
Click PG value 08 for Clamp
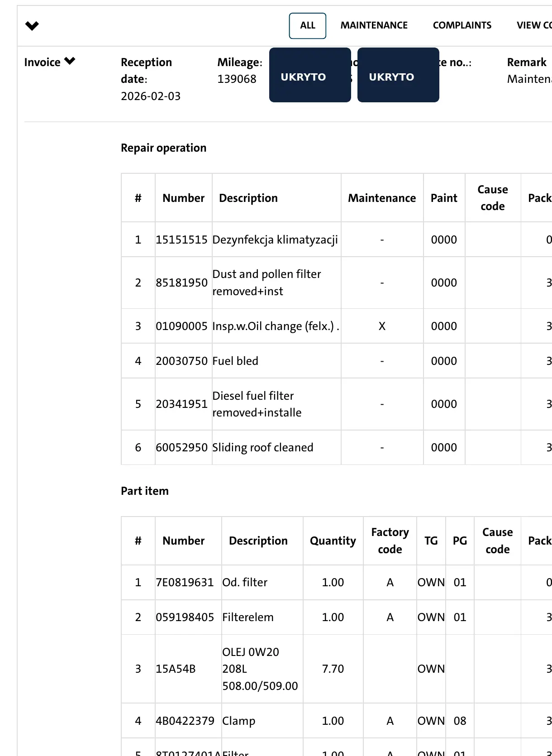pyautogui.click(x=460, y=721)
